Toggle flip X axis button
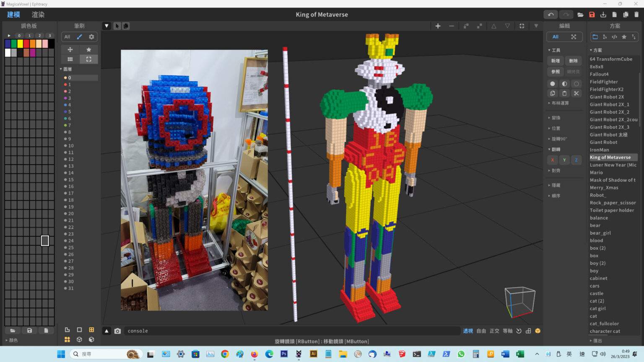Screen dimensions: 644x362 click(x=553, y=160)
